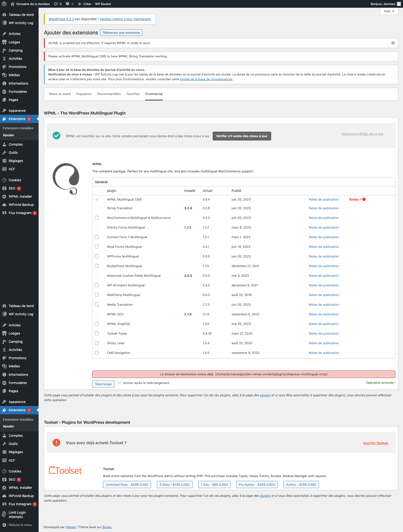The width and height of the screenshot is (403, 532).
Task: Click the Médias icon in upper sidebar
Action: [4, 75]
